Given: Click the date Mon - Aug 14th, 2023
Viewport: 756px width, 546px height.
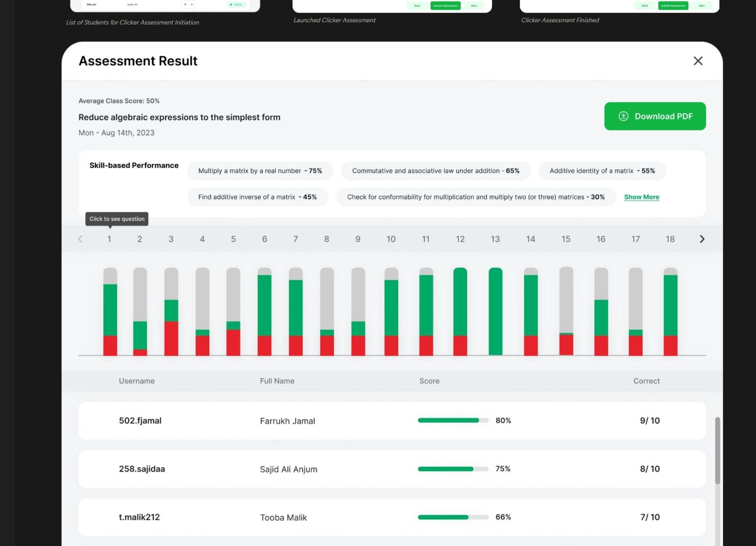Looking at the screenshot, I should [x=116, y=133].
